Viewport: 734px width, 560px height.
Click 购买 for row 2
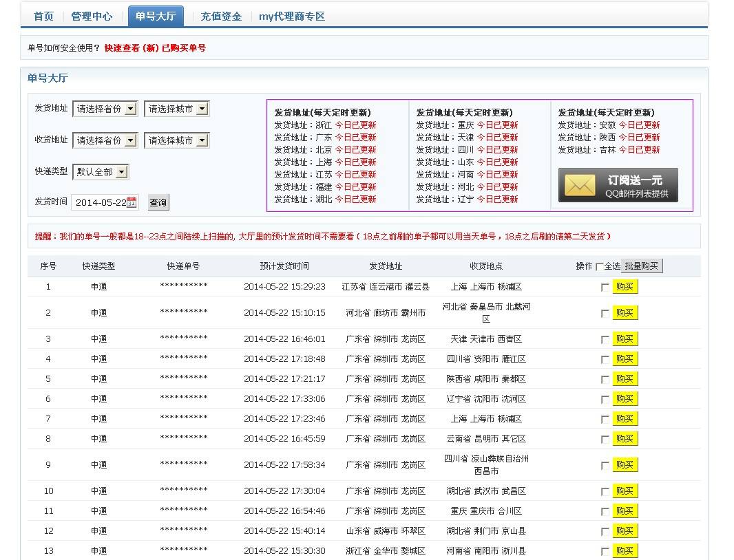tap(625, 313)
